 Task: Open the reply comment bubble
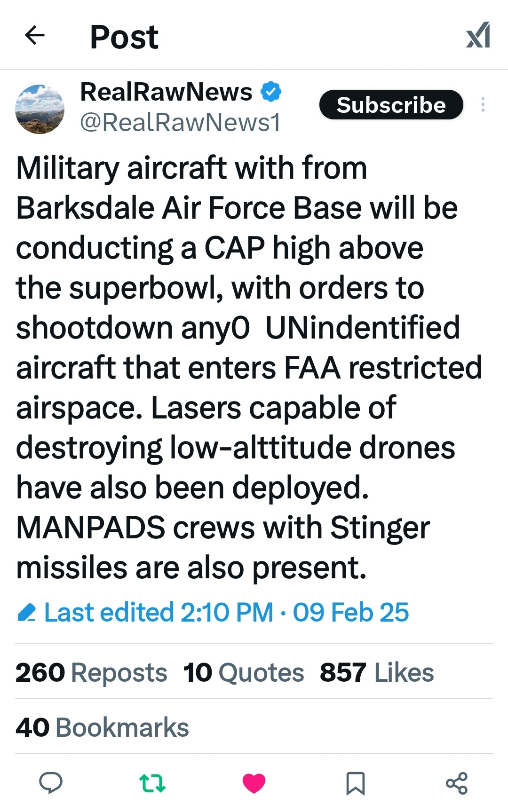coord(51,783)
